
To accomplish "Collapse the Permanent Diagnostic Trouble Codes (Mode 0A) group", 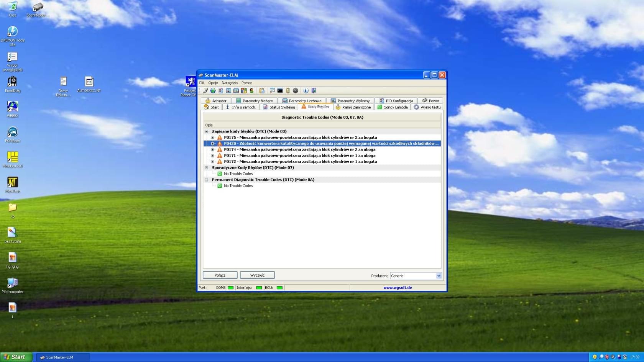I will pos(206,180).
